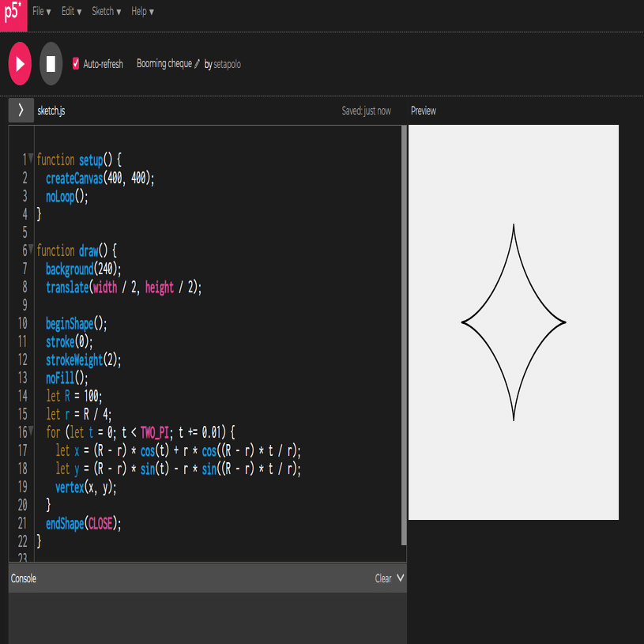Click the vertex(x, y) line
Image resolution: width=644 pixels, height=644 pixels.
click(86, 487)
